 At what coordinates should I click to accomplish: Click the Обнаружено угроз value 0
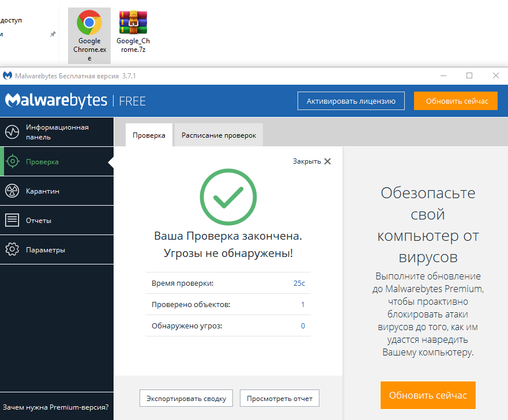pyautogui.click(x=303, y=326)
